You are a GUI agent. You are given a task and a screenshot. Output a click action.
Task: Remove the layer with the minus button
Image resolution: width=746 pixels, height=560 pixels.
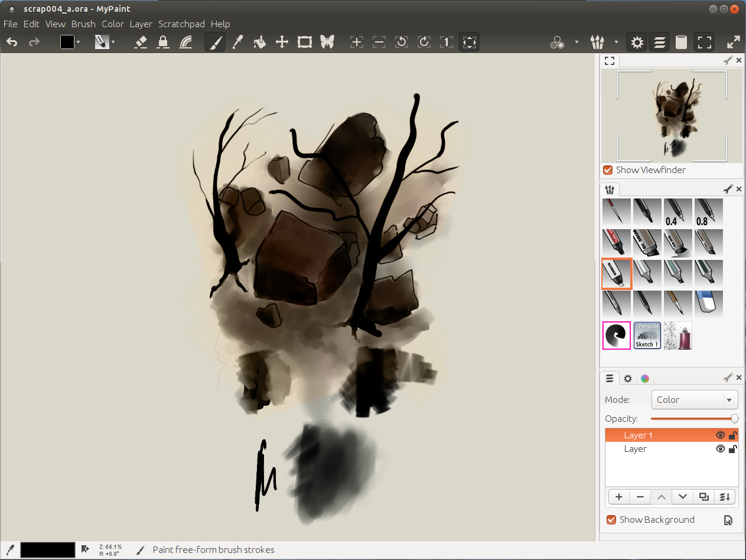click(640, 497)
